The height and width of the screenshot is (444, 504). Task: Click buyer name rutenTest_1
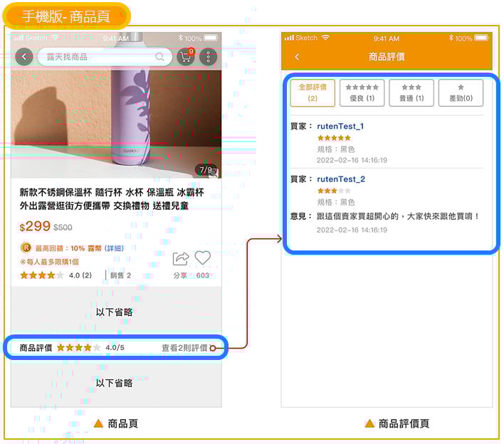point(341,126)
